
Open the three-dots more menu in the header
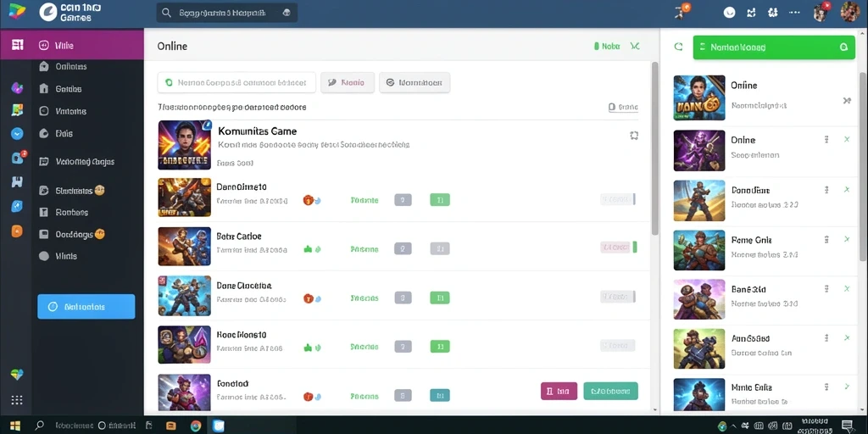794,12
